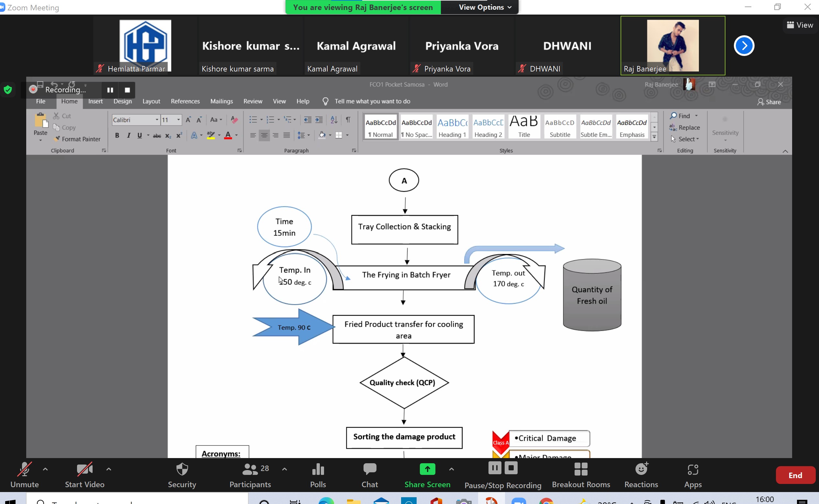Open the References ribbon tab
Image resolution: width=819 pixels, height=504 pixels.
(x=185, y=101)
